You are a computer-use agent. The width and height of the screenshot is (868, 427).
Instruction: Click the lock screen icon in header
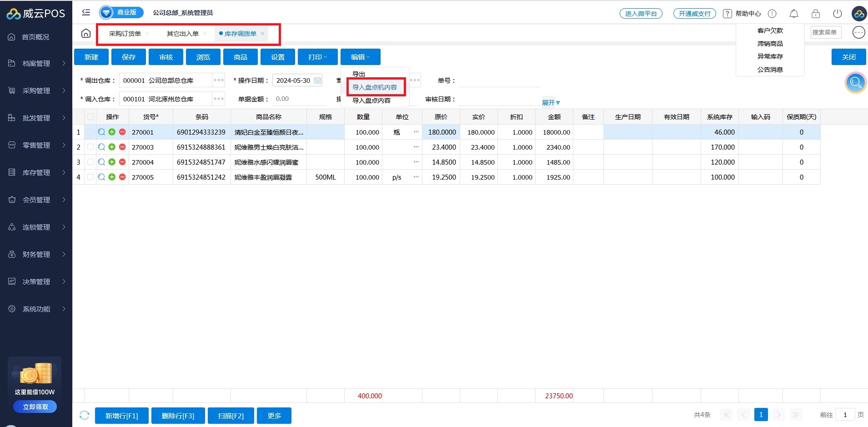(x=815, y=14)
